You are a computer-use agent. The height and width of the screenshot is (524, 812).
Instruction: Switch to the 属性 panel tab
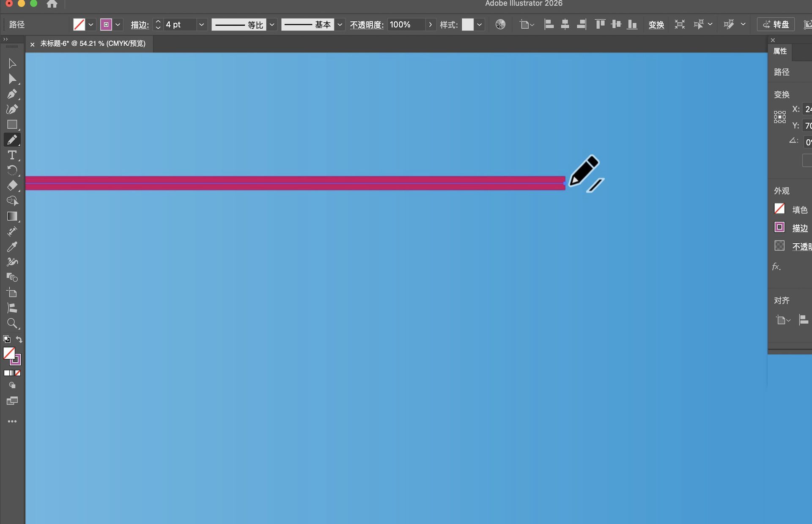pos(779,52)
